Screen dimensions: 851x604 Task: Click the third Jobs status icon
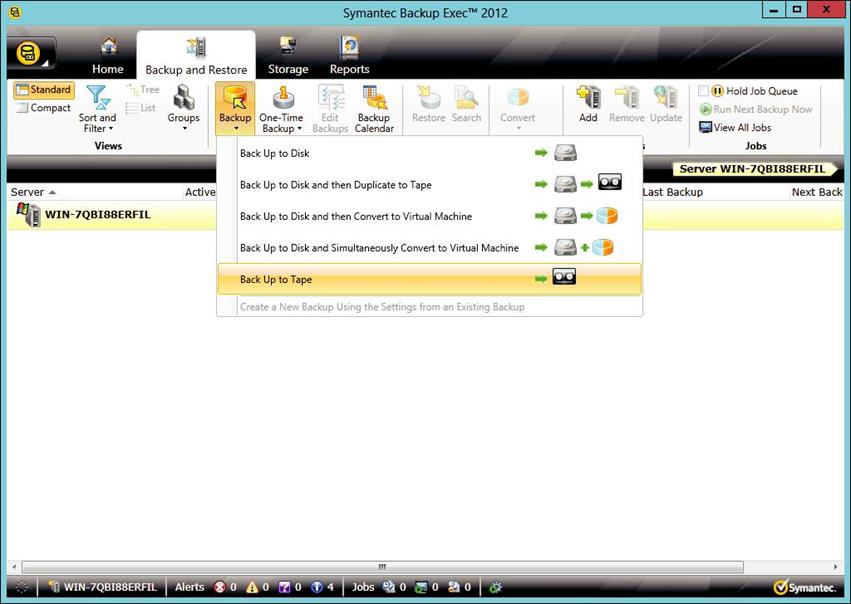(x=454, y=587)
